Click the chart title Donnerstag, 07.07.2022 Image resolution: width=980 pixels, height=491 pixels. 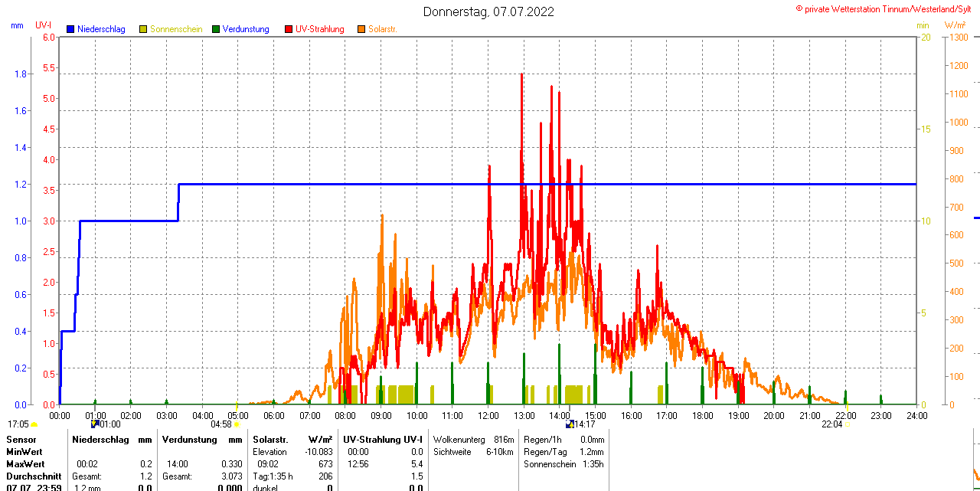[x=488, y=11]
